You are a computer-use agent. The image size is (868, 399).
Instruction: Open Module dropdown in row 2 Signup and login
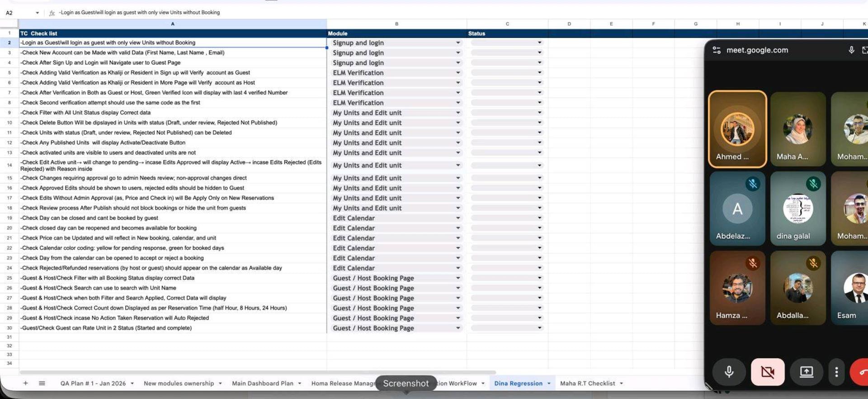pos(458,43)
